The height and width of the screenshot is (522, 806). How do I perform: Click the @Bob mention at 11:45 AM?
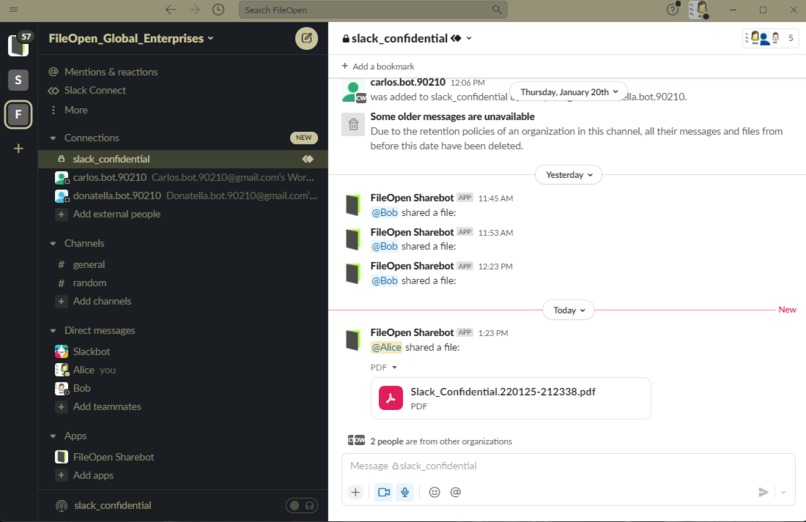point(384,213)
